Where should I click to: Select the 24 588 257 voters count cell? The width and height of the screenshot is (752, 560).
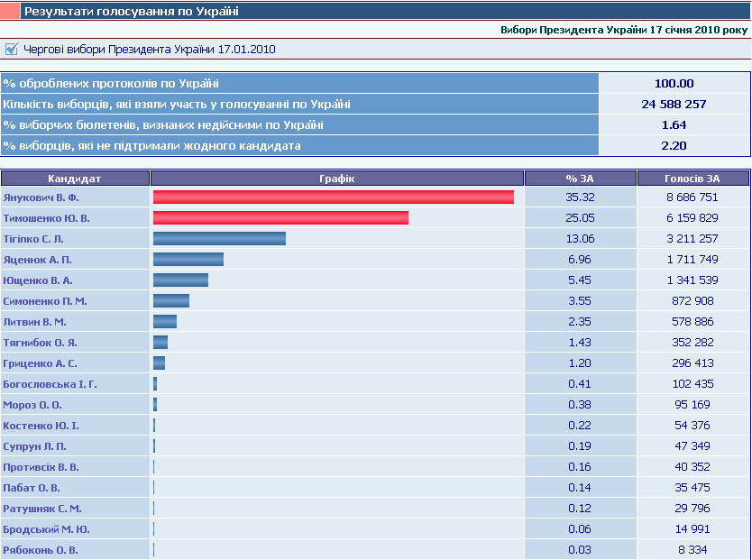[674, 105]
